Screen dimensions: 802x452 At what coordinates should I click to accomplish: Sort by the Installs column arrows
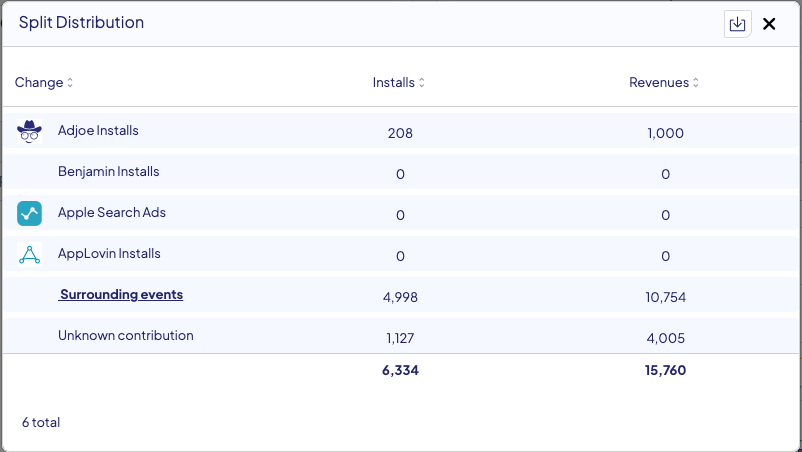click(422, 83)
